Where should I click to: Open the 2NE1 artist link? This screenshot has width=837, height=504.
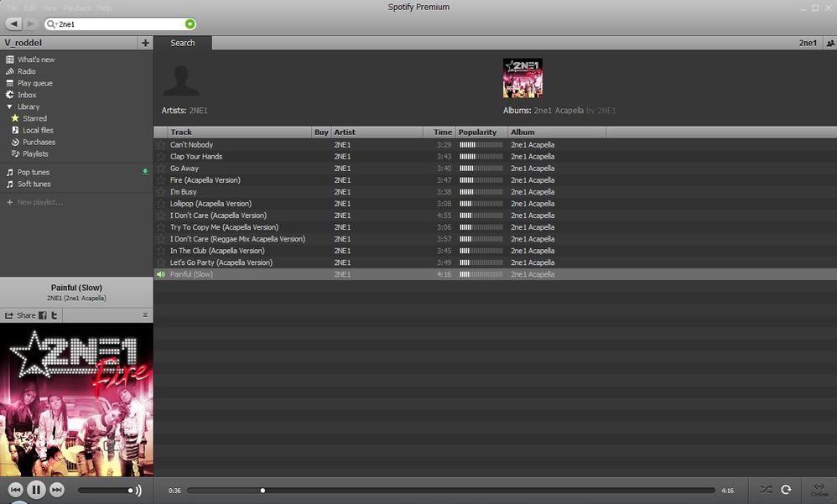[198, 111]
